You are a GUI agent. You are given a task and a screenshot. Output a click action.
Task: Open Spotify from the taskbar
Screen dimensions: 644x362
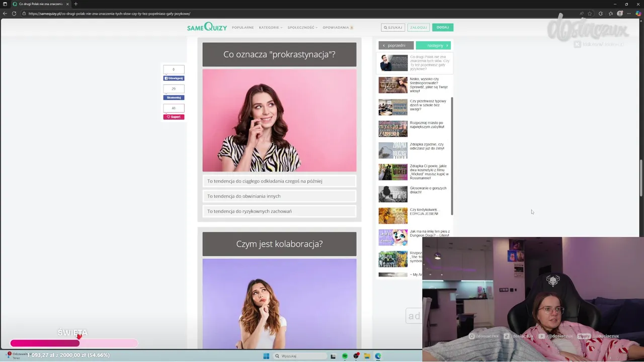click(345, 356)
